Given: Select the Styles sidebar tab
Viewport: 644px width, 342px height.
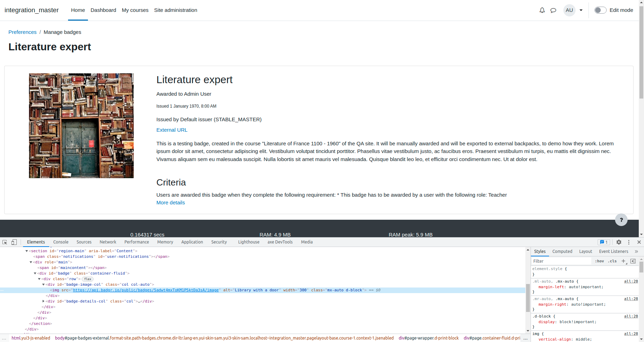Looking at the screenshot, I should [540, 252].
